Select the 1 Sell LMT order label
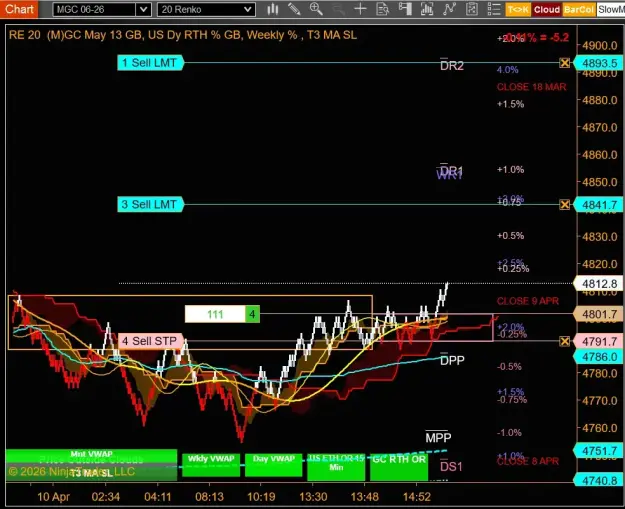Viewport: 625px width, 509px height. click(150, 63)
